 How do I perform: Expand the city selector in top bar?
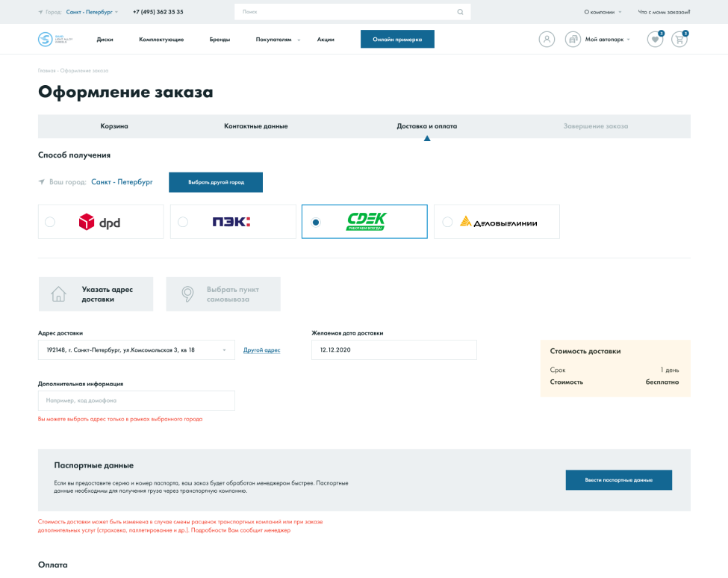(x=92, y=12)
